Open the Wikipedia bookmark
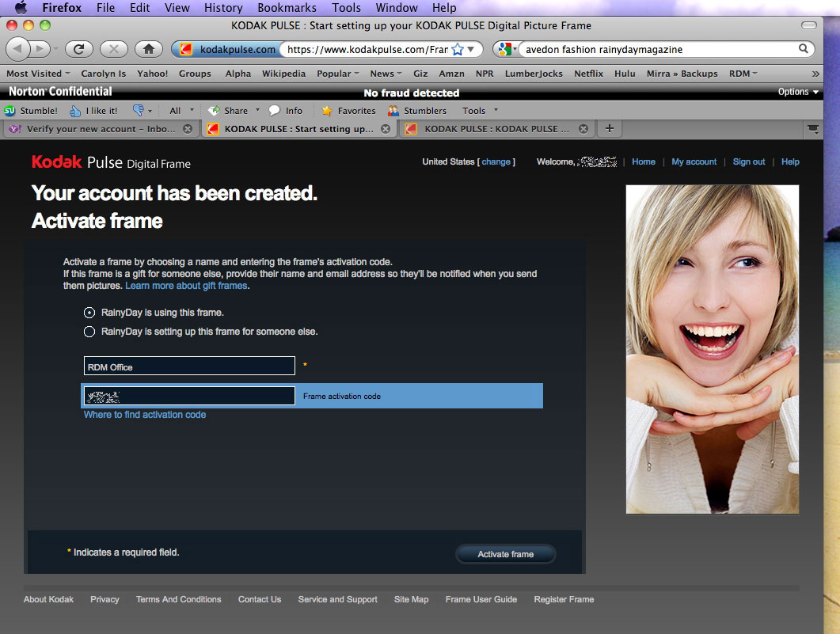The image size is (840, 634). 283,74
